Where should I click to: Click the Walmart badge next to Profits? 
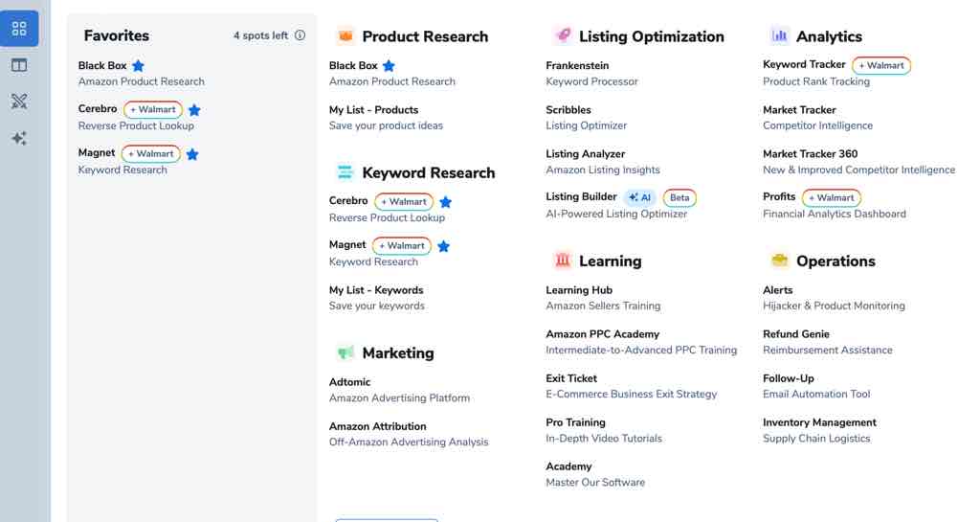[x=832, y=197]
